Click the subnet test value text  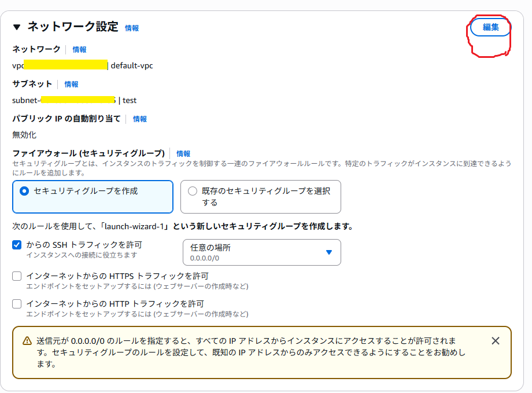point(130,100)
